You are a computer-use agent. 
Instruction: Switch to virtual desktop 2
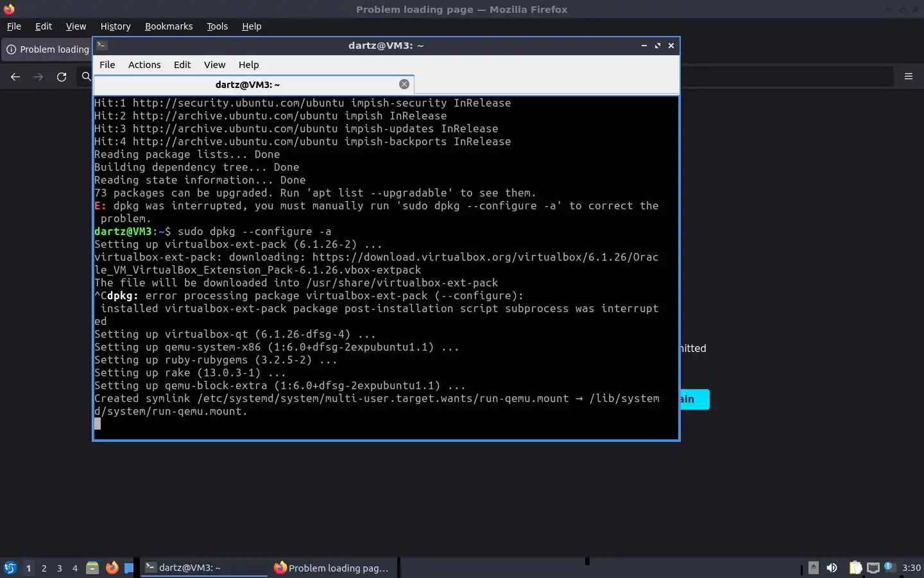tap(44, 568)
